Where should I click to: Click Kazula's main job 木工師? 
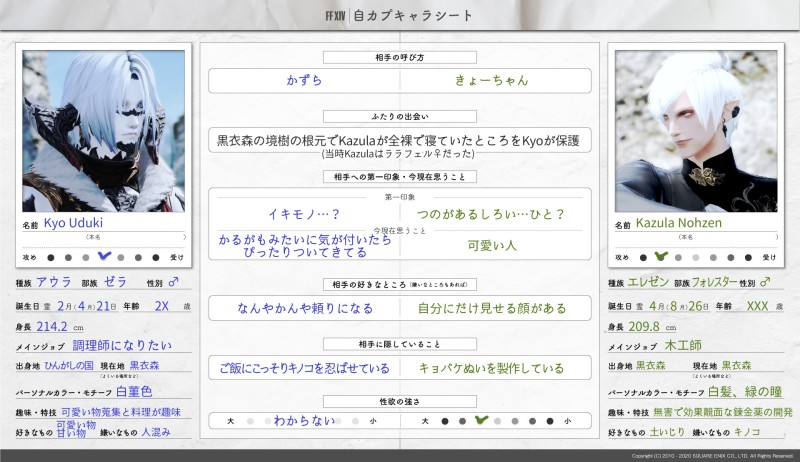click(x=683, y=345)
